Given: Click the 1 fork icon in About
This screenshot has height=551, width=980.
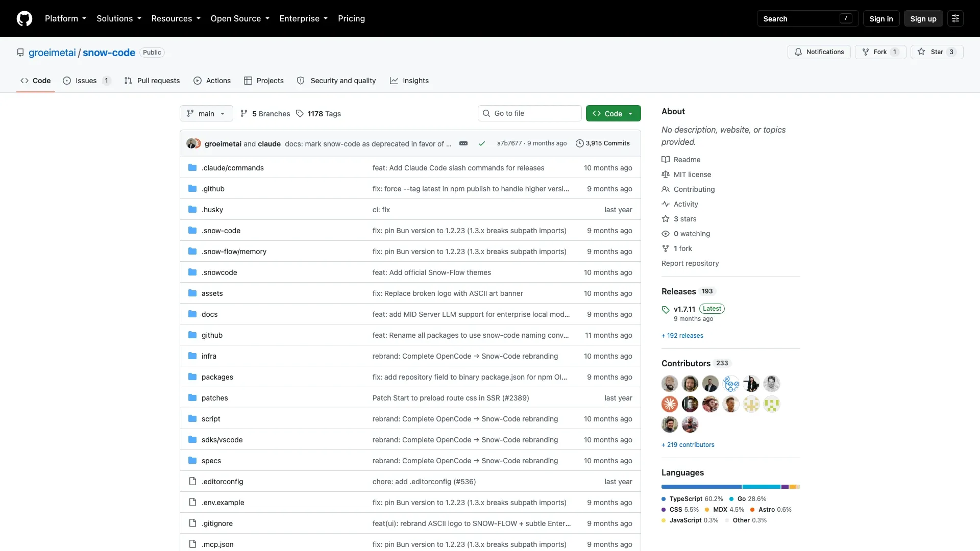Looking at the screenshot, I should pos(666,248).
